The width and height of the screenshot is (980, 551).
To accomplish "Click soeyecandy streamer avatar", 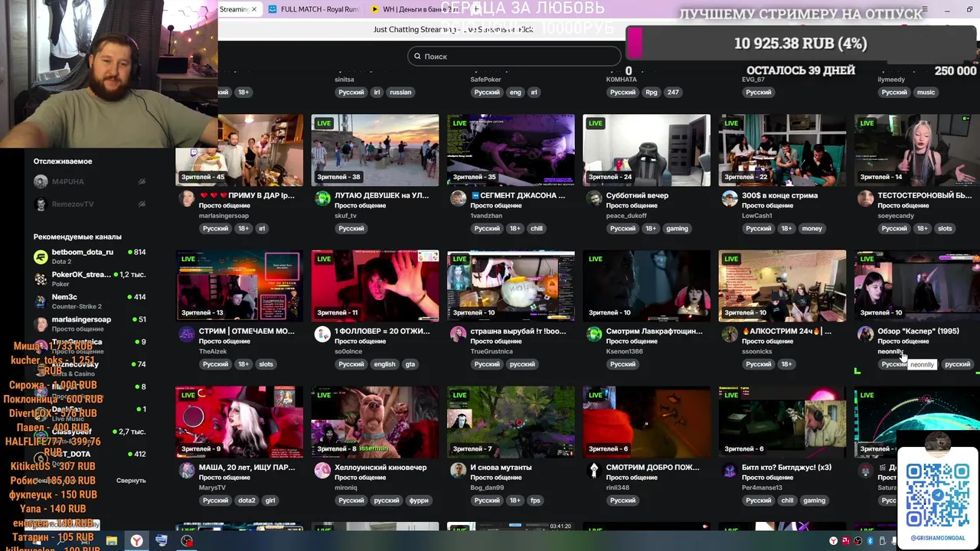I will point(865,199).
